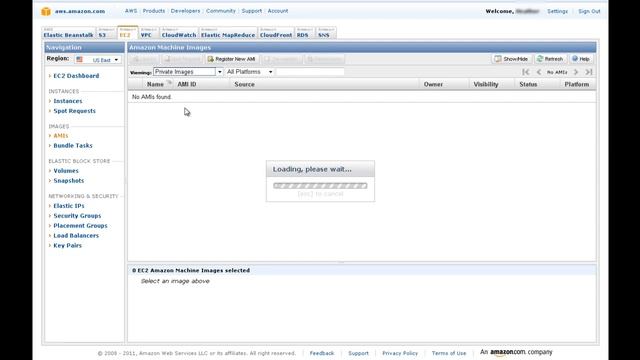Open the Feedback footer link
Viewport: 640px width, 360px height.
(322, 353)
